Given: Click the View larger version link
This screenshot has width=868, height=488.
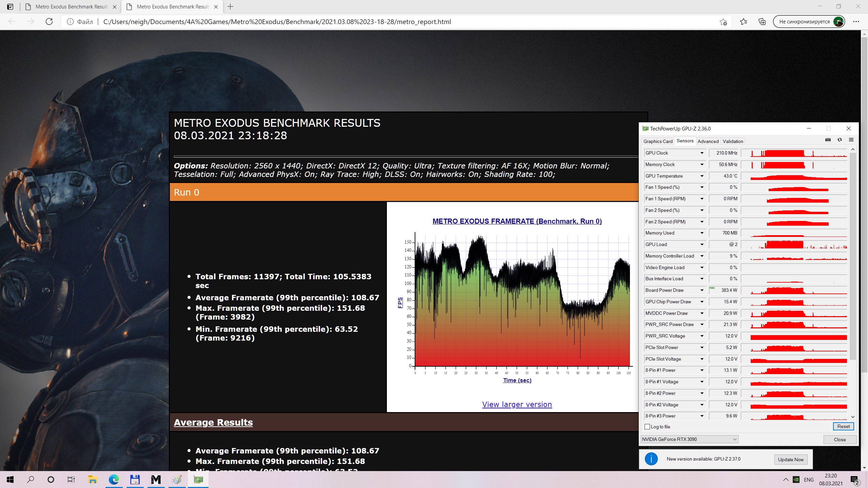Looking at the screenshot, I should pos(517,404).
